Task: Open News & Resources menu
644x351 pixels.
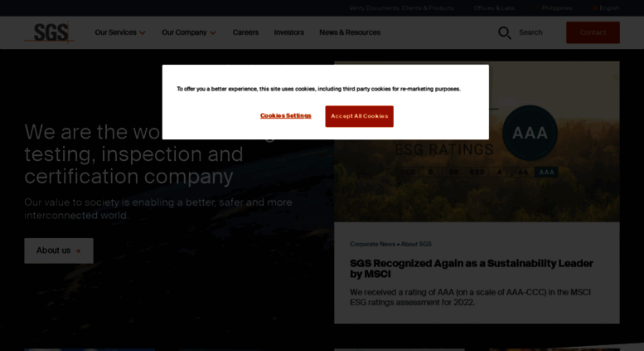Action: [350, 32]
